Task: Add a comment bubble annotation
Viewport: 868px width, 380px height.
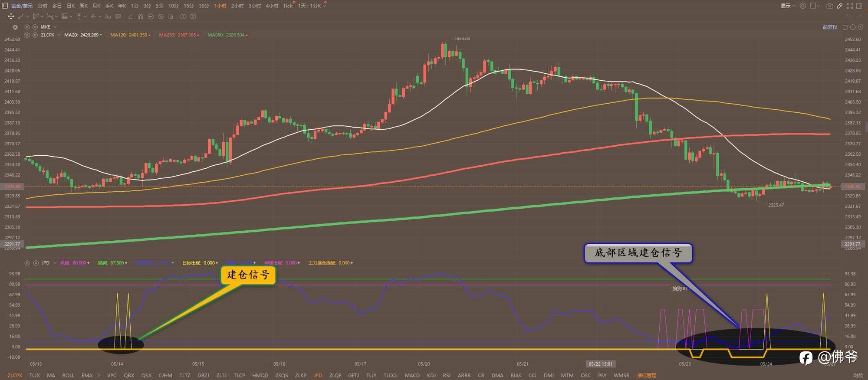Action: [x=118, y=16]
